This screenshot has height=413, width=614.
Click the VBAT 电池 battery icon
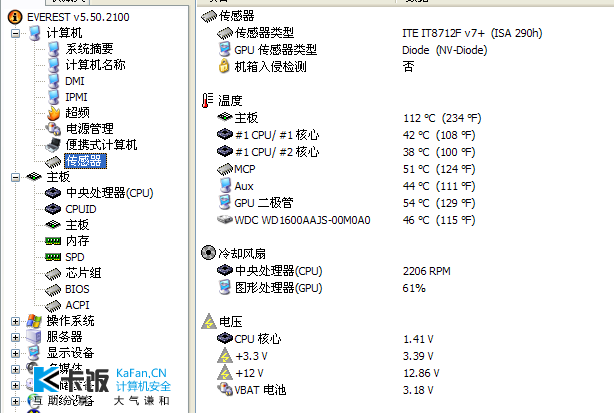tap(225, 389)
